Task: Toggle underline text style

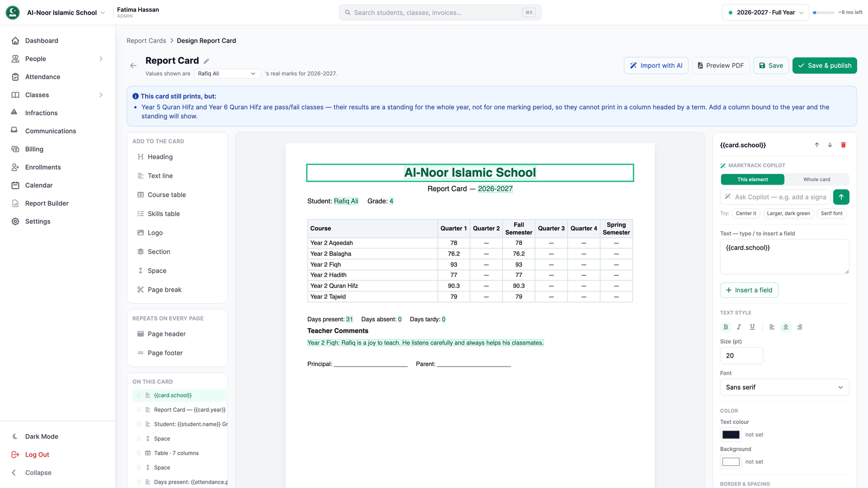Action: click(x=752, y=327)
